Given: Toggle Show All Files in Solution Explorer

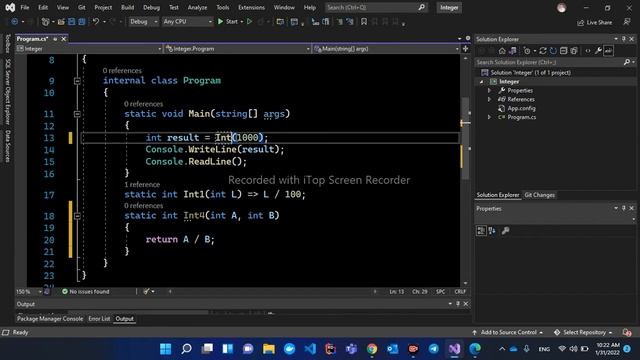Looking at the screenshot, I should coord(574,51).
